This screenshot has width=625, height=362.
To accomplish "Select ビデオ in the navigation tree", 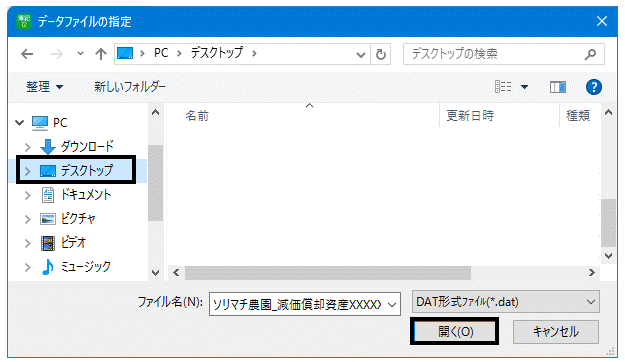I will pyautogui.click(x=73, y=242).
